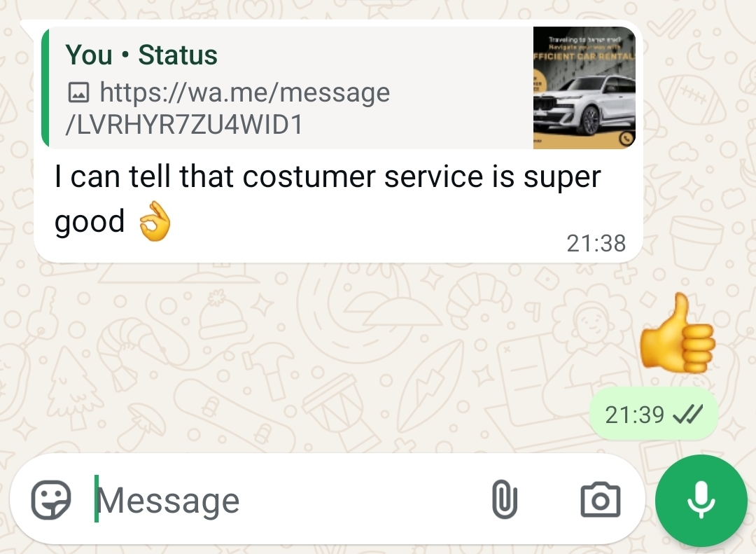Tap the thumbs up emoji message
756x554 pixels.
[x=678, y=333]
